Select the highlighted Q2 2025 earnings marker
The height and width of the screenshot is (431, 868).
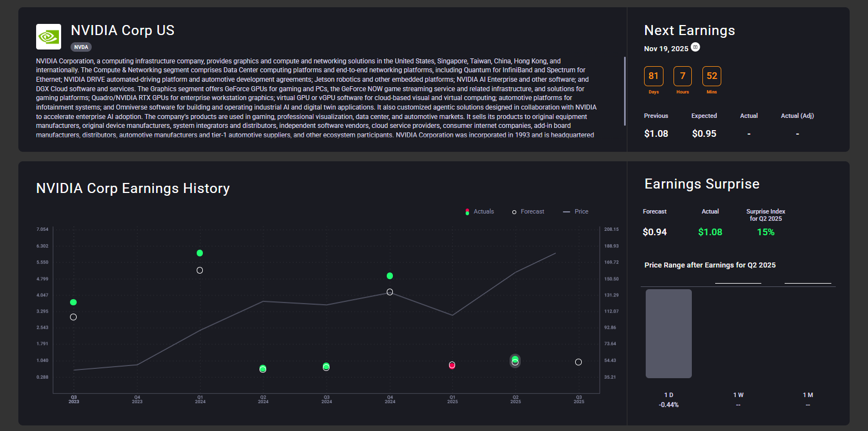pos(515,360)
